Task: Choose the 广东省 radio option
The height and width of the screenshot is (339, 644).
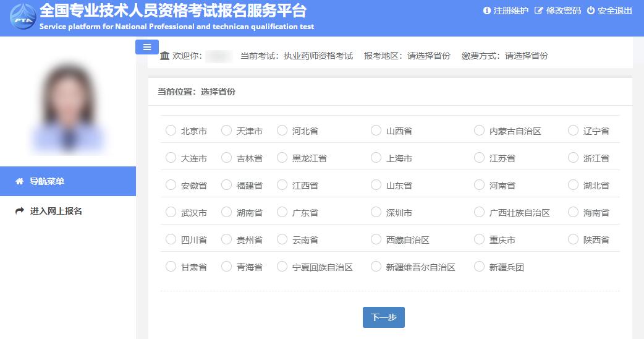Action: [282, 212]
